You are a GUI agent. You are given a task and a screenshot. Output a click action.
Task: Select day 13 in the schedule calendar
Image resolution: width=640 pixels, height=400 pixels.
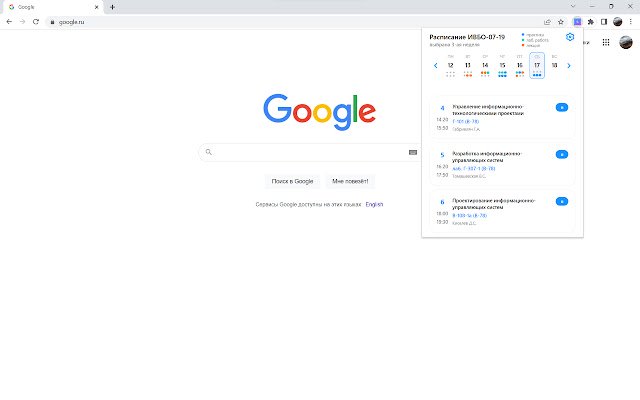(468, 65)
